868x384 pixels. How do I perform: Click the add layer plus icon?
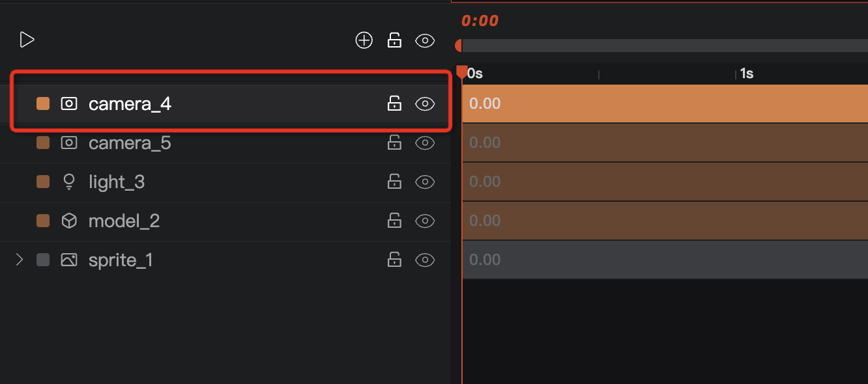pyautogui.click(x=364, y=40)
